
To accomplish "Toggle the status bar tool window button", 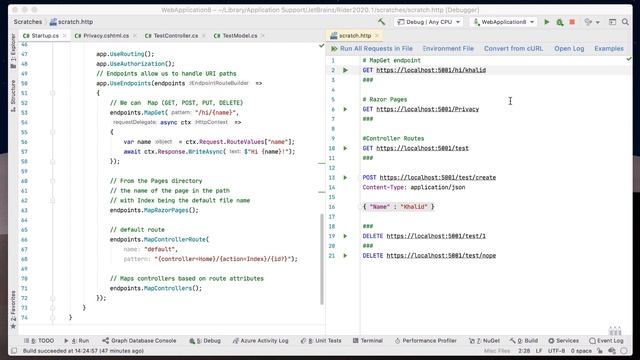I will [14, 351].
